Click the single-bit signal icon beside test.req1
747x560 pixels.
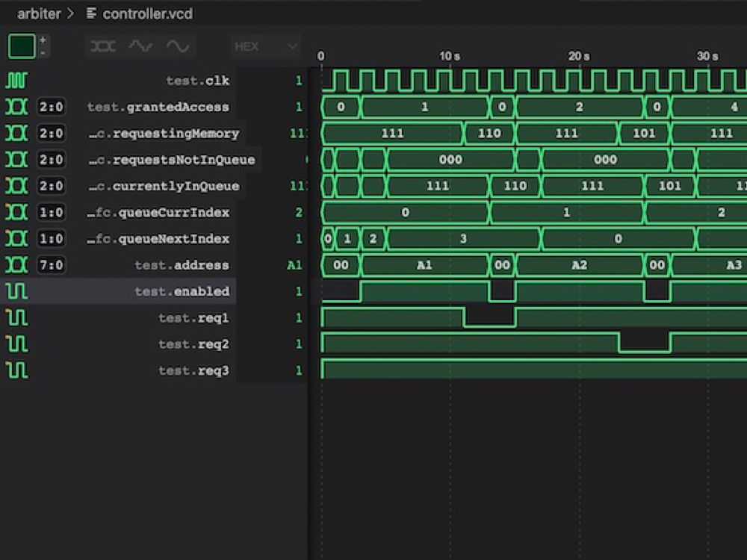pos(16,317)
